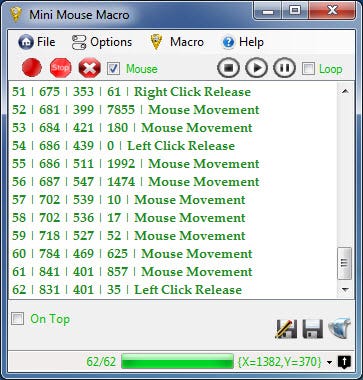Select row 53 Mouse Movement entry

pyautogui.click(x=173, y=128)
